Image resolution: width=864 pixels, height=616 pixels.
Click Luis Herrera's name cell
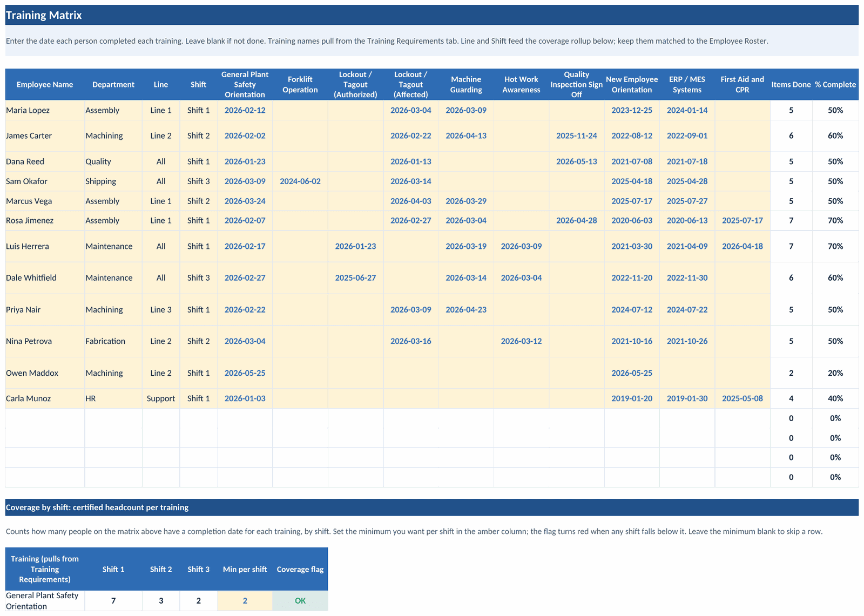(45, 246)
